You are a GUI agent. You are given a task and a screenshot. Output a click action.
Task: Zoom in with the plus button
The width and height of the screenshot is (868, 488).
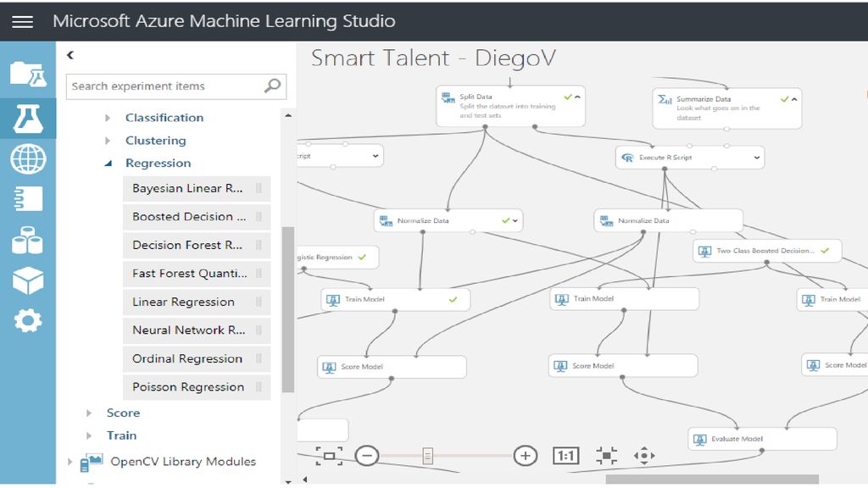pyautogui.click(x=526, y=455)
